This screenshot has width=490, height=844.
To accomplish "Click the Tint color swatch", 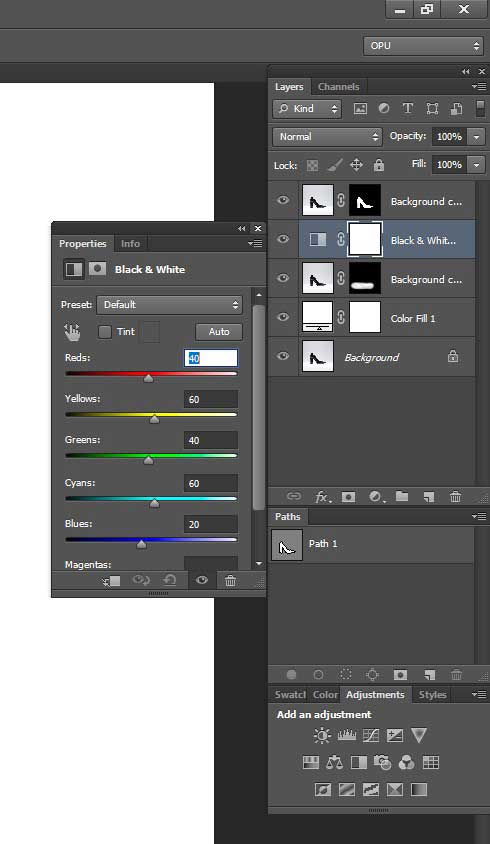I will (x=150, y=332).
